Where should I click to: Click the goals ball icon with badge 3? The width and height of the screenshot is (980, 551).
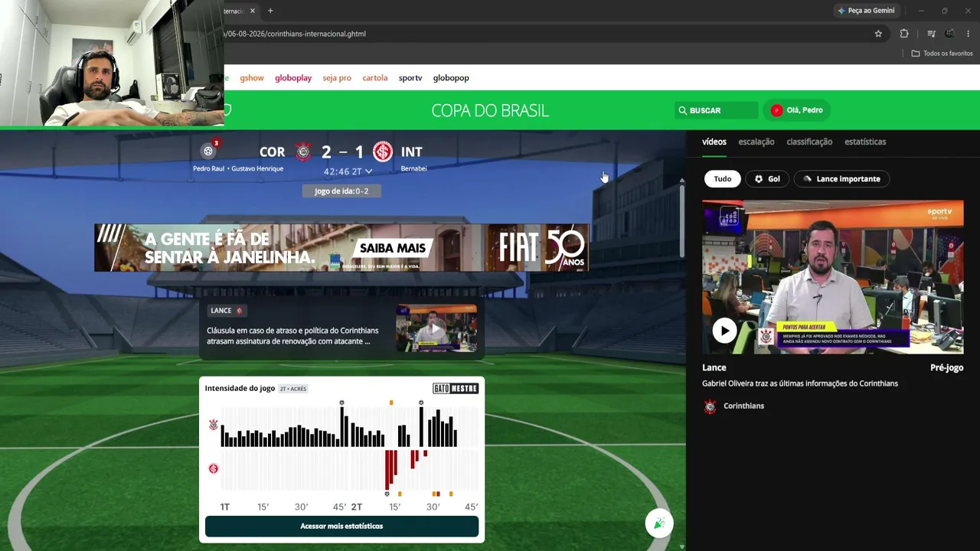coord(208,151)
